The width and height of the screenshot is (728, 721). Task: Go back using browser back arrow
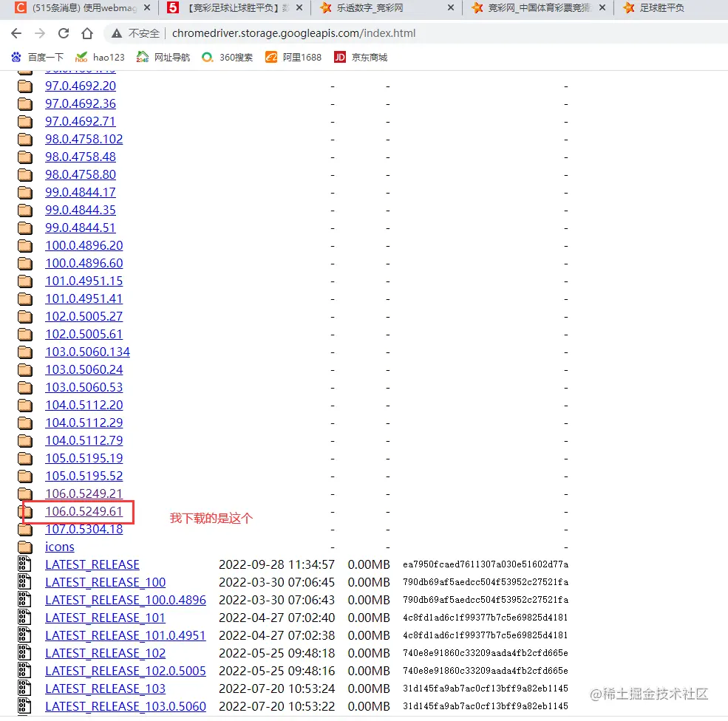pos(16,33)
